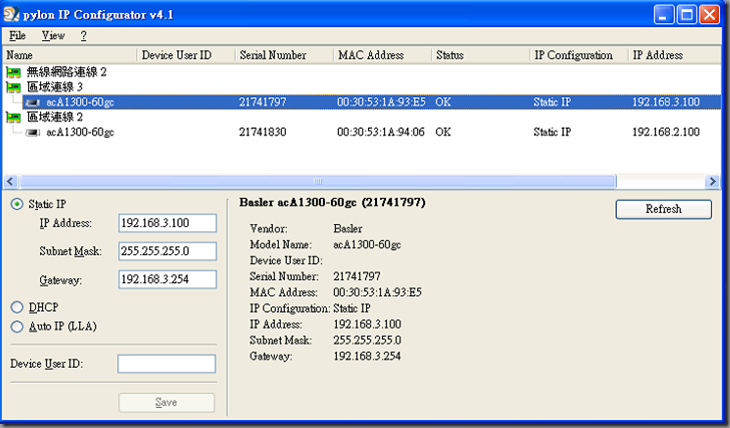The image size is (730, 428).
Task: Click MAC address 00:30:53:1A:93:E5 in the list
Action: tap(381, 102)
